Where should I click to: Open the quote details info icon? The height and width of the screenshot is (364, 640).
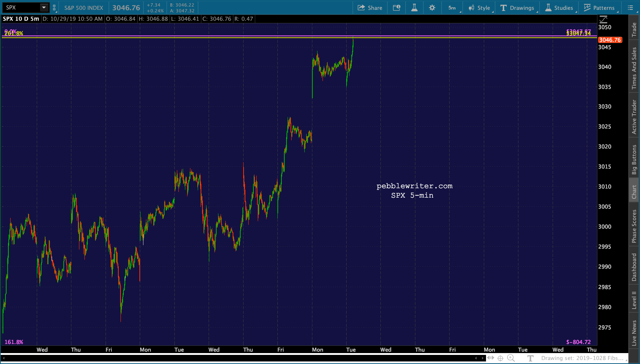tap(397, 8)
